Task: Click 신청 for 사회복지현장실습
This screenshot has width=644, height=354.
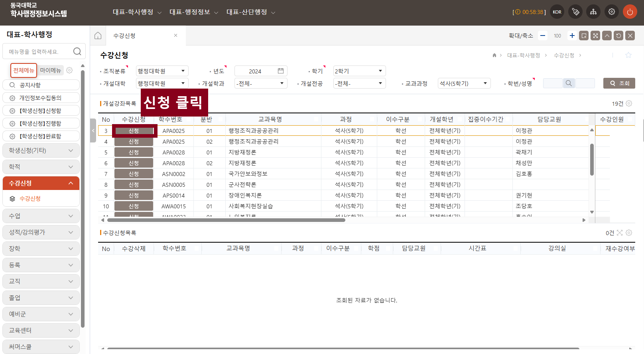Action: [x=134, y=206]
